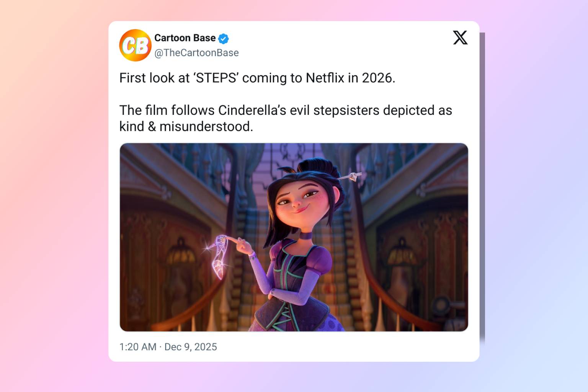Viewport: 588px width, 392px height.
Task: Open the @TheCartoonBase handle link
Action: pos(196,53)
